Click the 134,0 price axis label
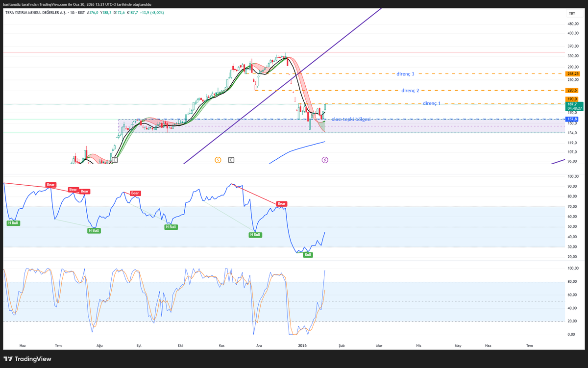The image size is (588, 368). point(572,133)
